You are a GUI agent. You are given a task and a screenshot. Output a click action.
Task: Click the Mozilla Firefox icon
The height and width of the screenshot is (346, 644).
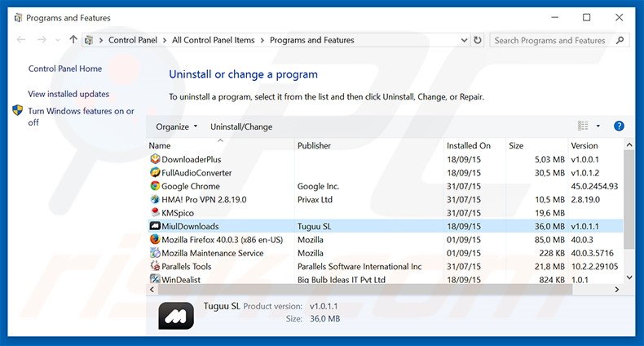155,239
